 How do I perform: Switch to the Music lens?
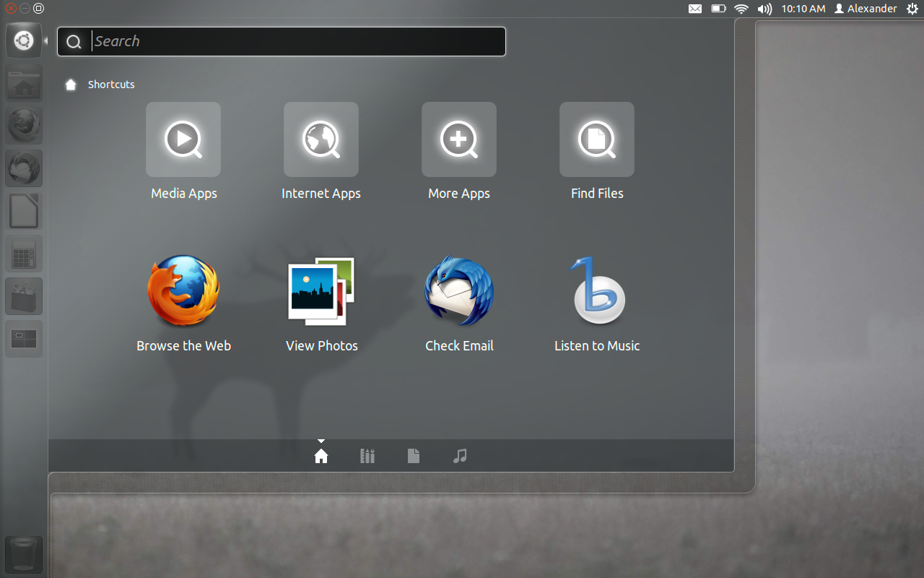tap(460, 456)
